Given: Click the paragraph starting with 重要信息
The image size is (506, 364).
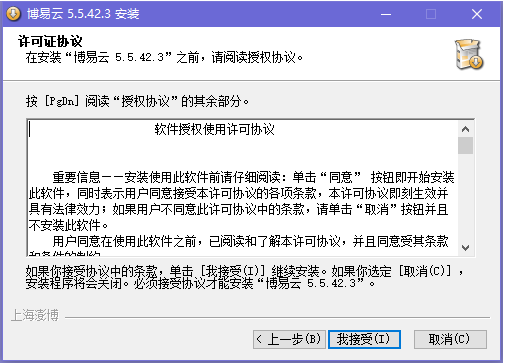Looking at the screenshot, I should tap(241, 201).
